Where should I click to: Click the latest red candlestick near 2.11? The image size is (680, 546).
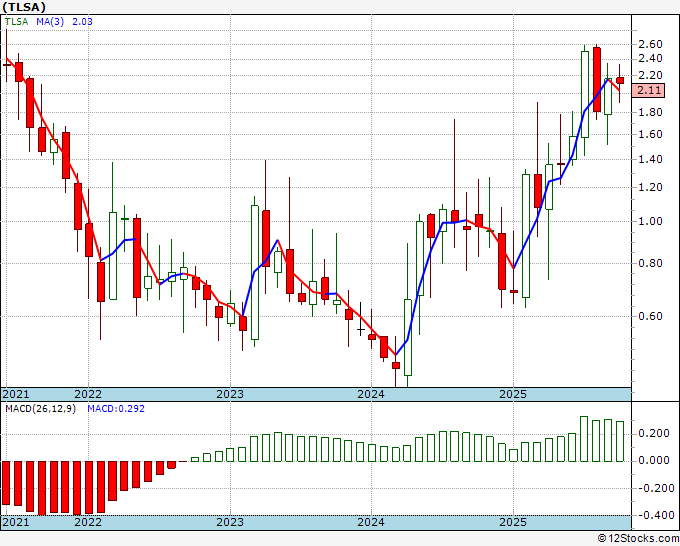(620, 80)
